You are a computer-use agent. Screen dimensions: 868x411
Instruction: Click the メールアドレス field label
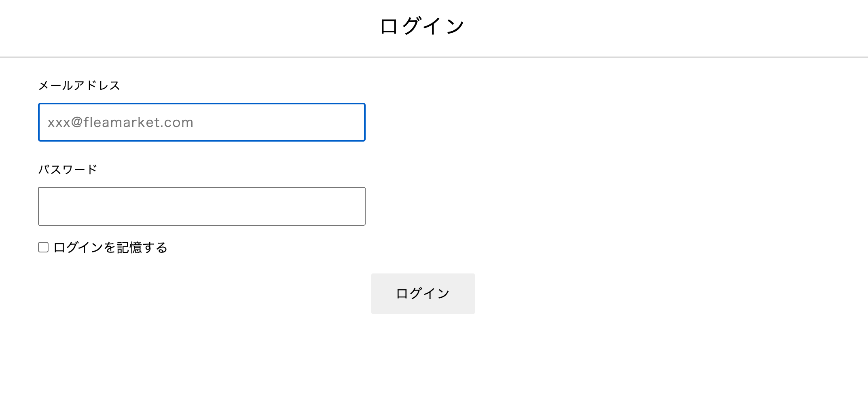pyautogui.click(x=79, y=85)
